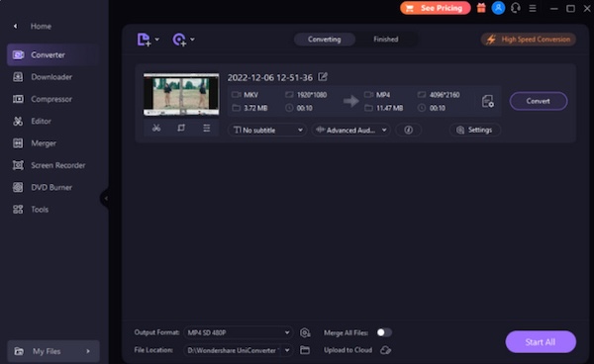This screenshot has height=364, width=594.
Task: Enable High Speed Conversion
Action: click(529, 40)
